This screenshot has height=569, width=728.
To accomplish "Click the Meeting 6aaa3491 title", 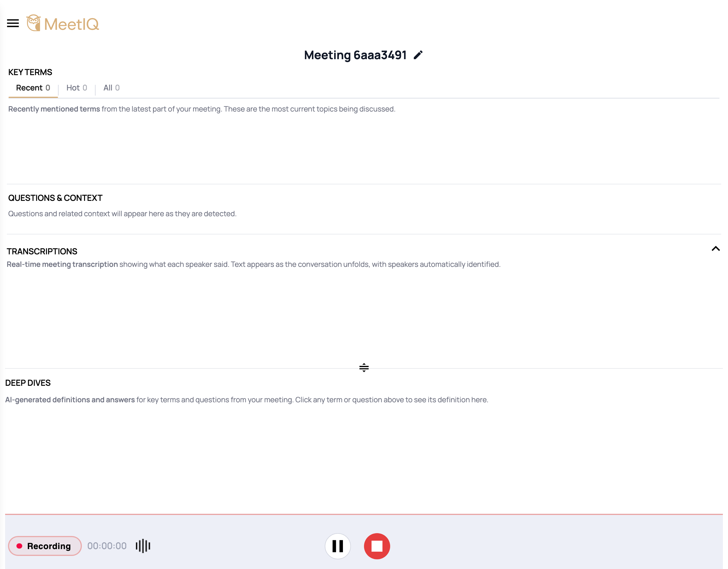I will click(355, 55).
